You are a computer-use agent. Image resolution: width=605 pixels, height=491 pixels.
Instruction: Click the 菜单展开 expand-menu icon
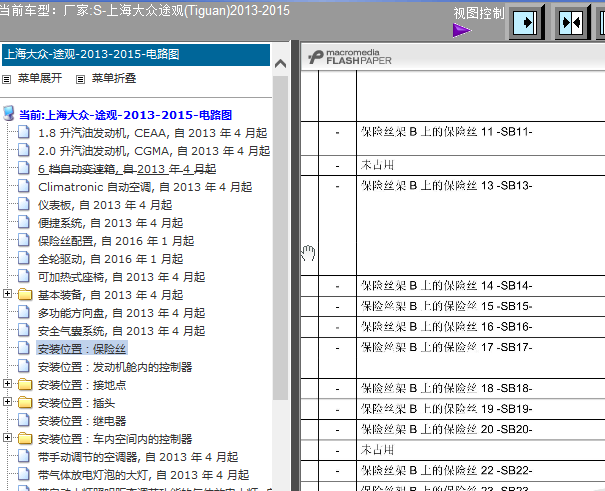[x=6, y=79]
